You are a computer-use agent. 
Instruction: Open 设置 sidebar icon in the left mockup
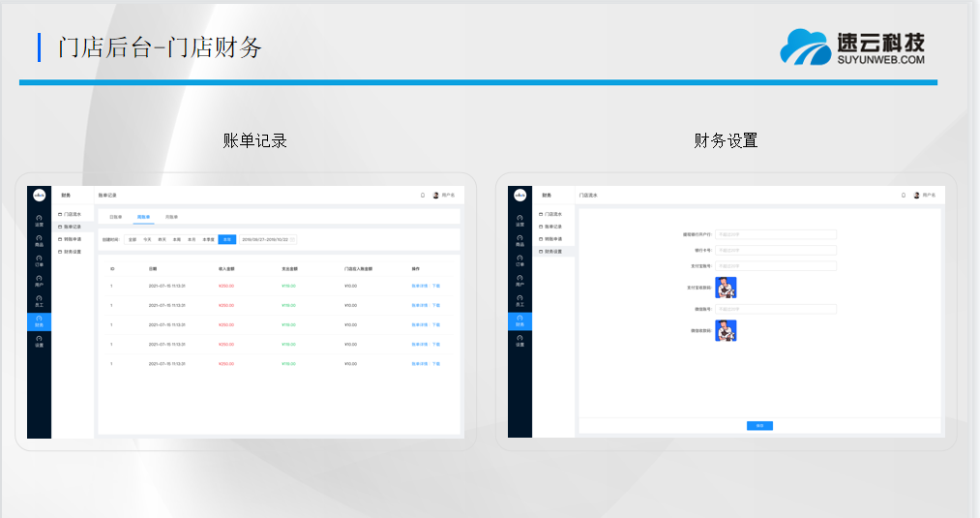pyautogui.click(x=39, y=342)
